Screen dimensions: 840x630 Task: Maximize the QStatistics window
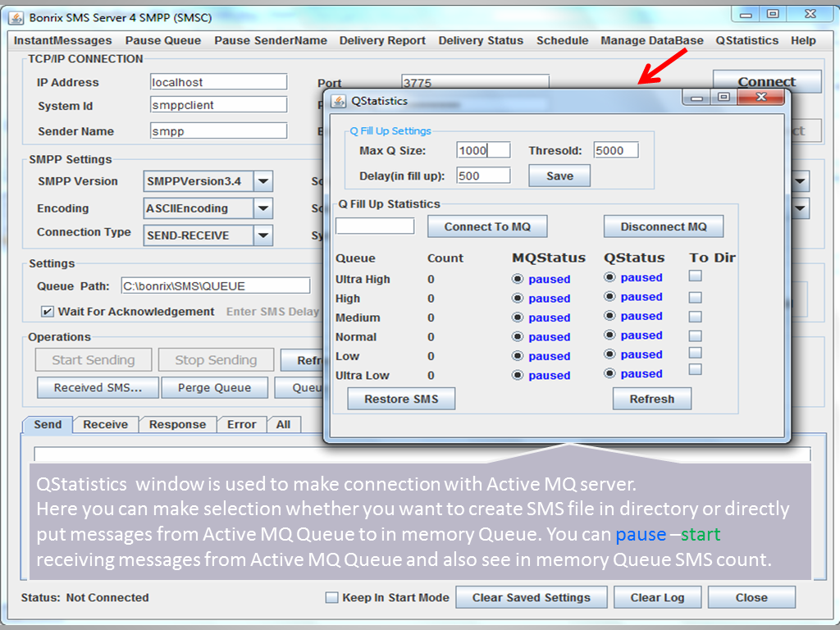click(724, 98)
